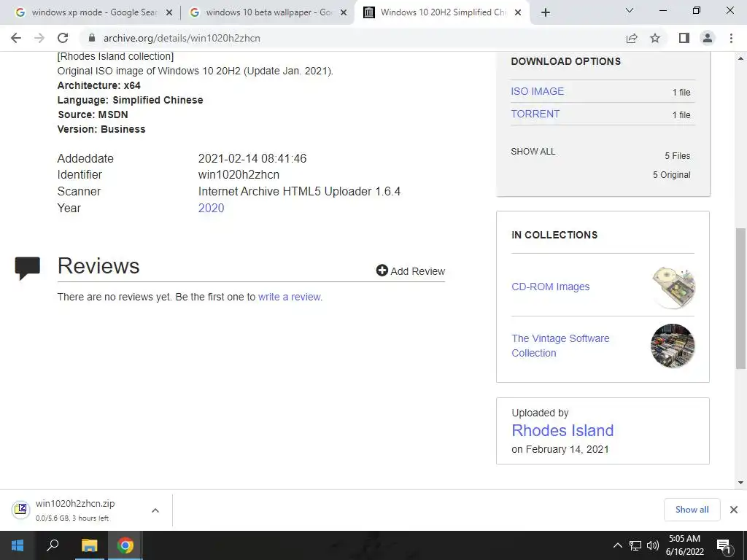The height and width of the screenshot is (560, 747).
Task: Open Windows taskbar search
Action: (53, 545)
